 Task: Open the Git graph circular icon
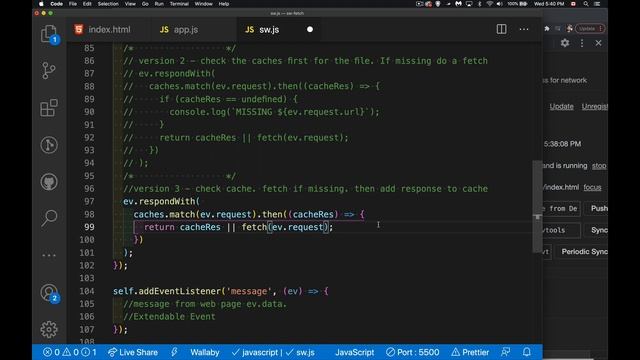tap(49, 145)
